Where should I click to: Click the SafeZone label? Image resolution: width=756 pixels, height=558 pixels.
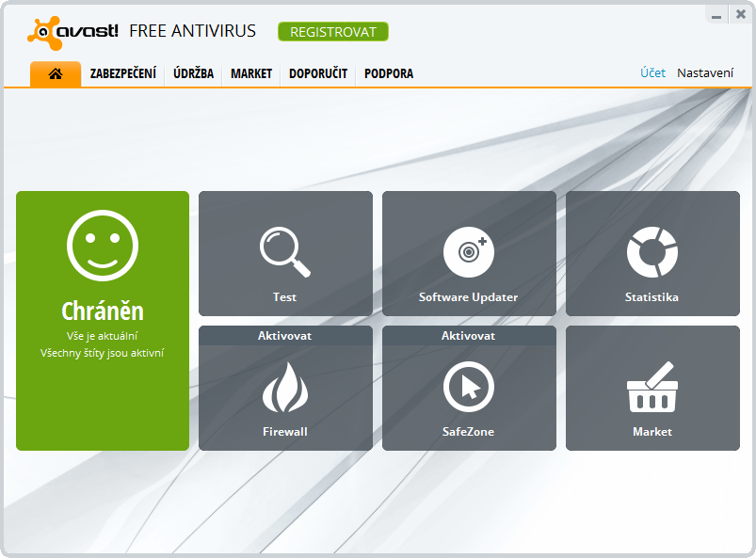[469, 432]
